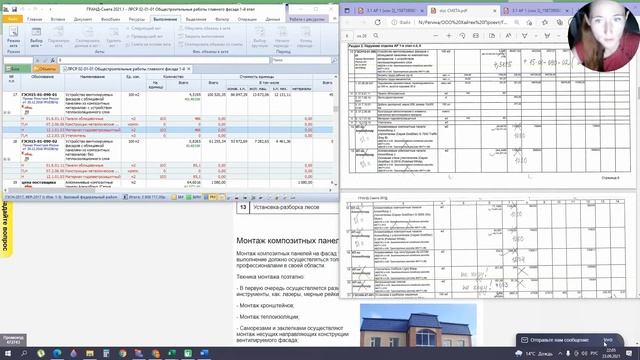Select estimate row ГЭСН15-01-090-01
Image resolution: width=640 pixels, height=360 pixels.
(x=168, y=103)
